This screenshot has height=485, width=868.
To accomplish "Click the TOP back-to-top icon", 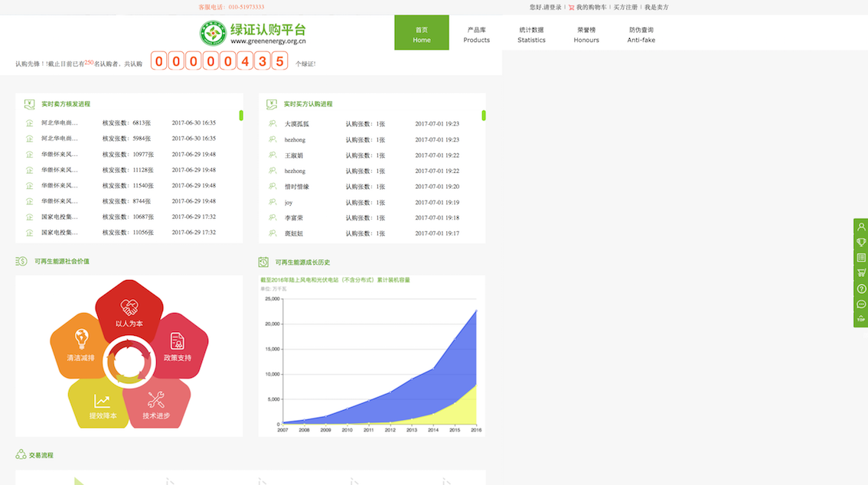I will [x=861, y=319].
